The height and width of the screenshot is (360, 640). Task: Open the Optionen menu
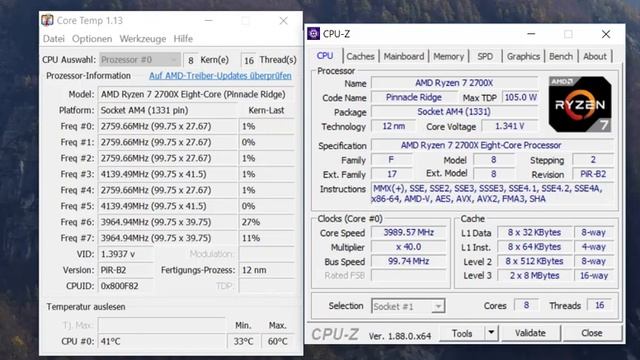click(92, 39)
